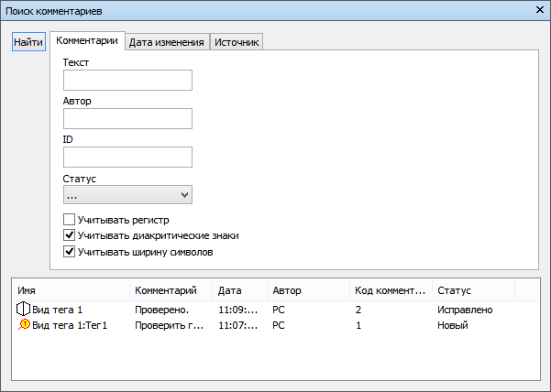Open the Статус dropdown list
The height and width of the screenshot is (392, 551).
(127, 195)
